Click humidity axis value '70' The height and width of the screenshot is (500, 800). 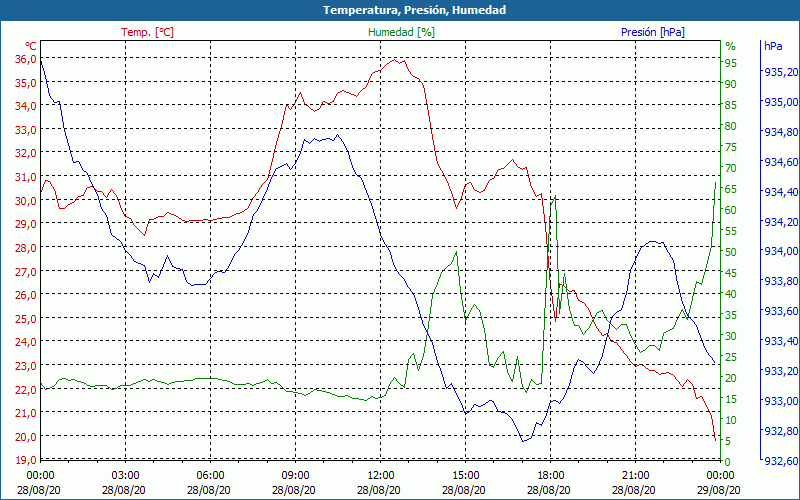click(731, 168)
